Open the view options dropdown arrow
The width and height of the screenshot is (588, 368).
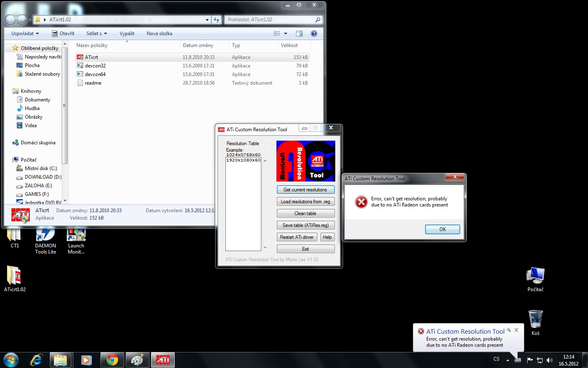[285, 34]
